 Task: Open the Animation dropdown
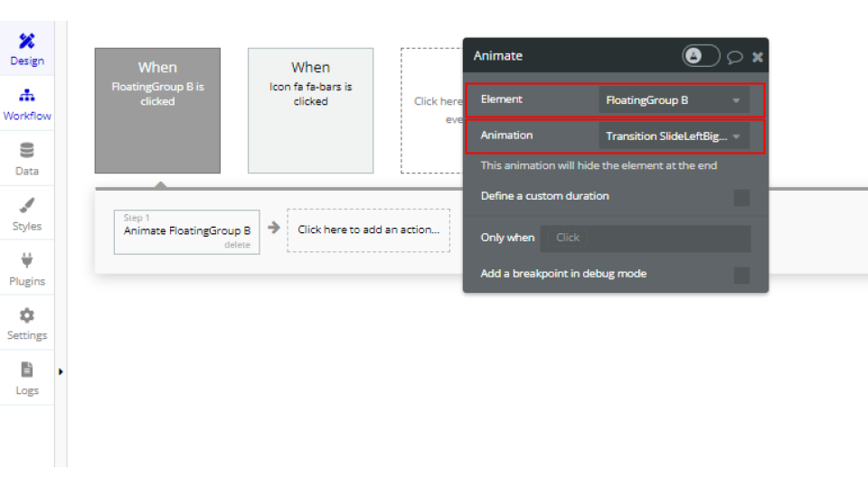(x=674, y=136)
